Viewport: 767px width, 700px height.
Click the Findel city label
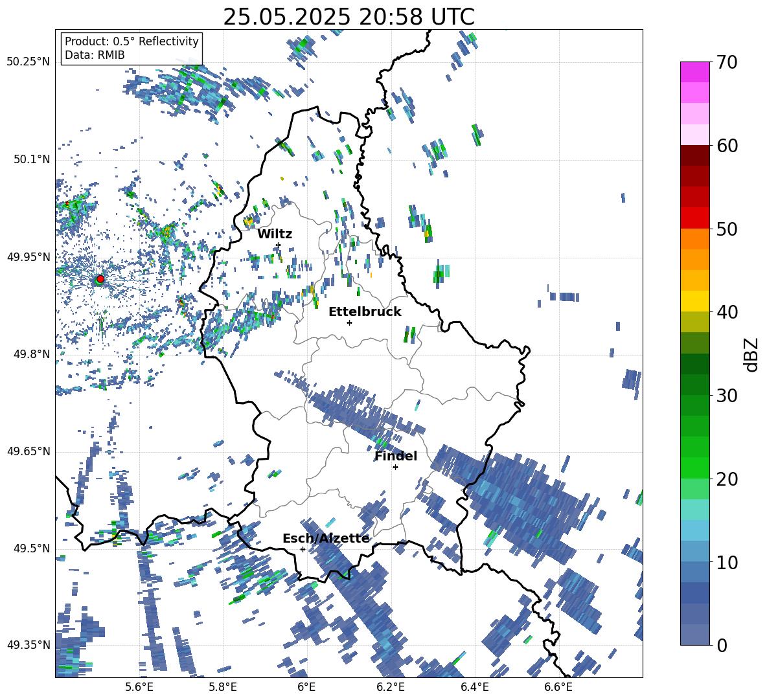click(396, 456)
